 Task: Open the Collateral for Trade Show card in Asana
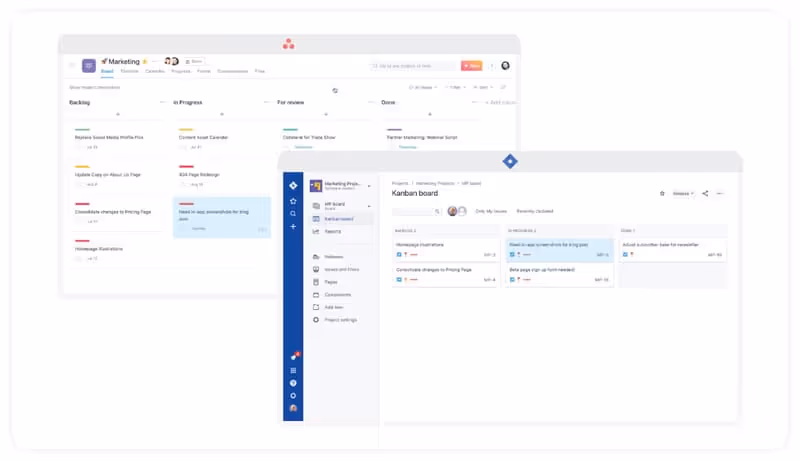pos(327,140)
